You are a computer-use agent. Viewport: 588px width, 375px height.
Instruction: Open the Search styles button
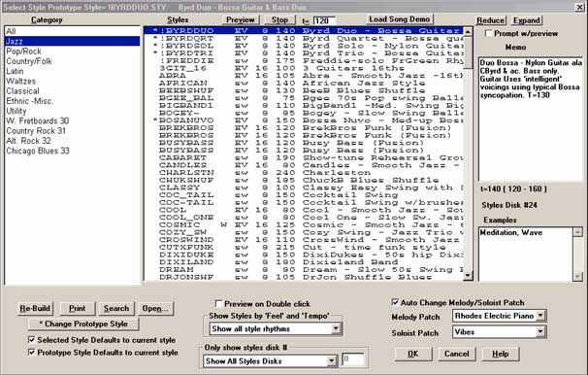tap(116, 309)
